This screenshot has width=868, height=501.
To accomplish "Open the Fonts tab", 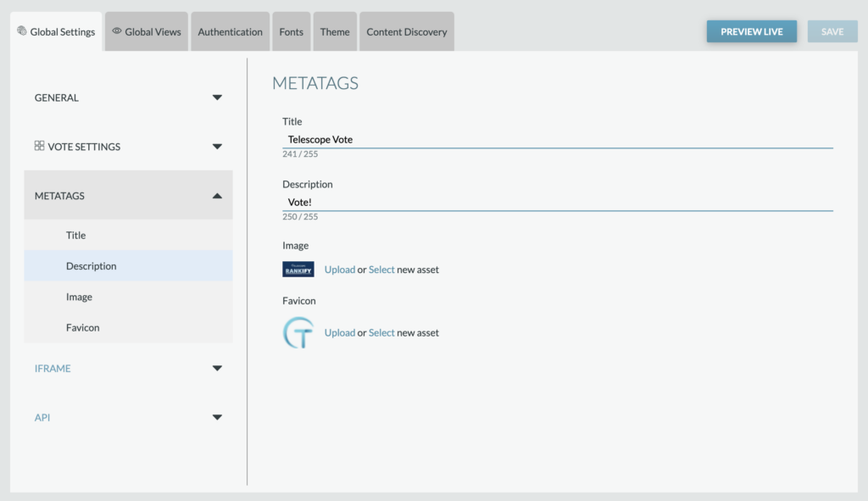I will point(292,31).
